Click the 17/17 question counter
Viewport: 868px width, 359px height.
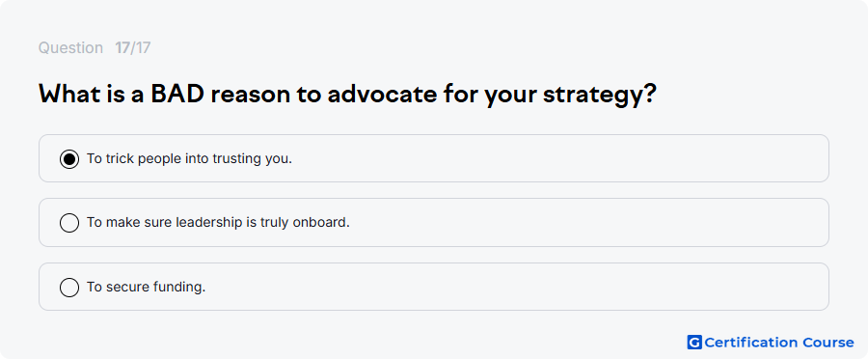133,47
